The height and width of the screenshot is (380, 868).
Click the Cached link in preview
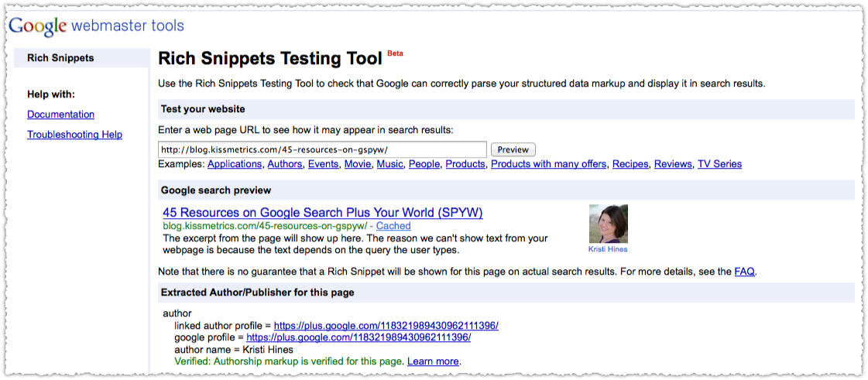[393, 226]
